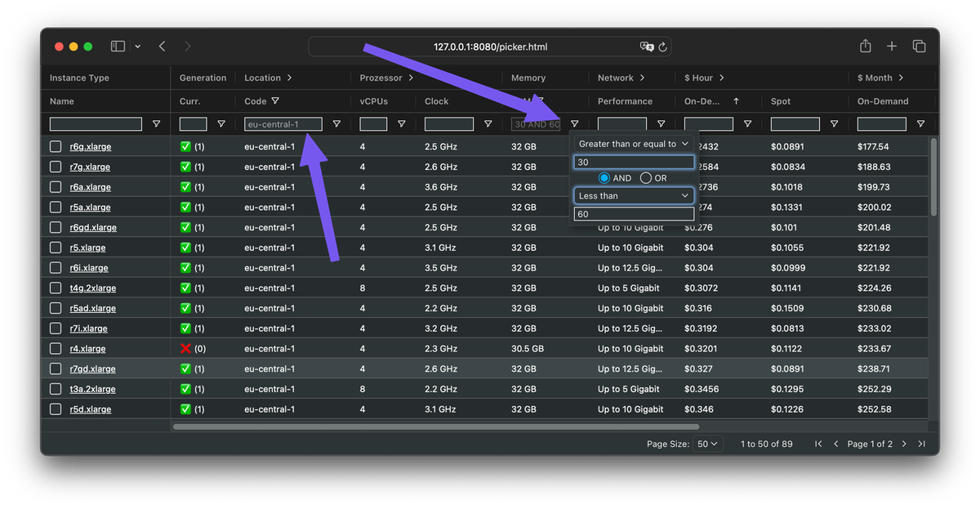Go to the next page of results
Screen dimensions: 980x509
coord(903,444)
